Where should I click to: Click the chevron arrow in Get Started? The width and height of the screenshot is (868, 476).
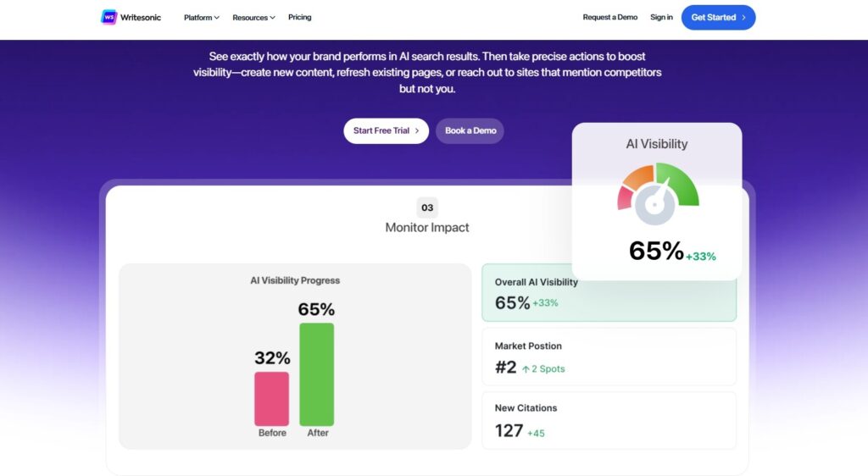point(743,18)
